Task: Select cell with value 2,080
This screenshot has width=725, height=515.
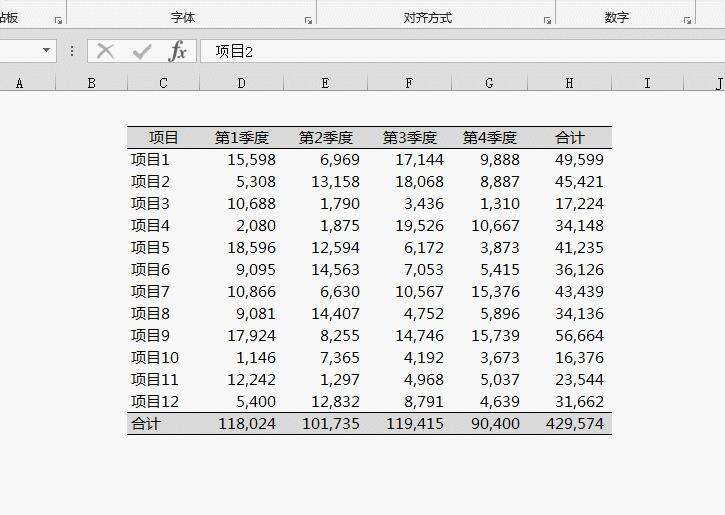Action: tap(241, 226)
